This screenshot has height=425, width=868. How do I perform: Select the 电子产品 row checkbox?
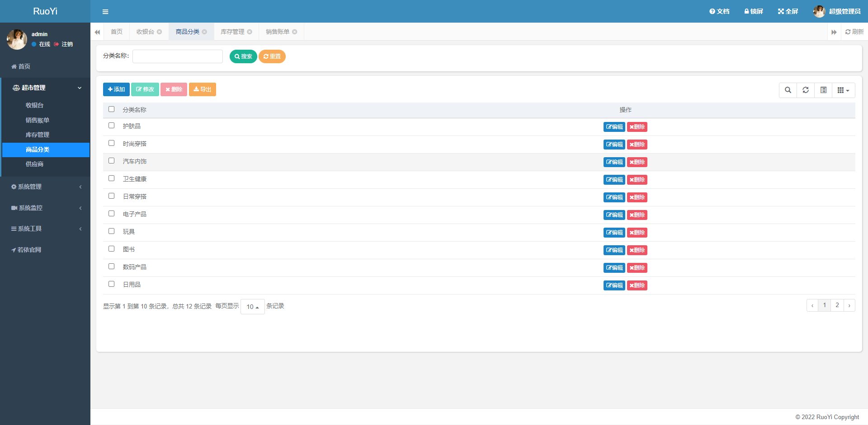[x=112, y=214]
